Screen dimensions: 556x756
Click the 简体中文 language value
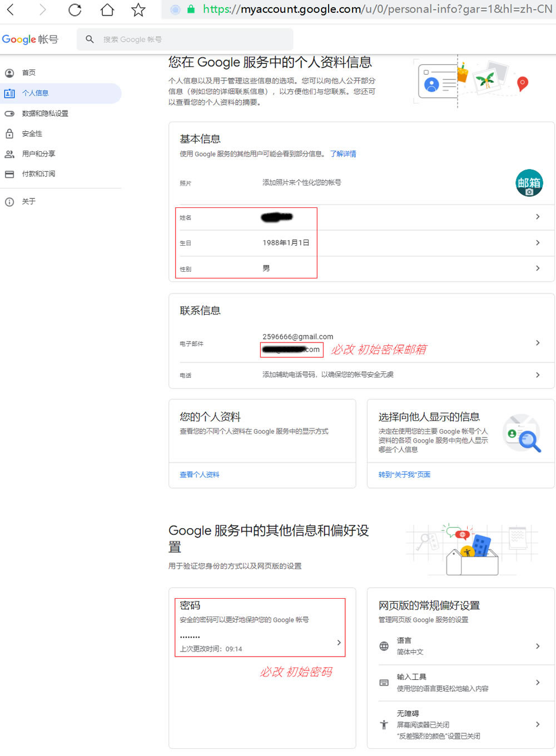tap(410, 652)
